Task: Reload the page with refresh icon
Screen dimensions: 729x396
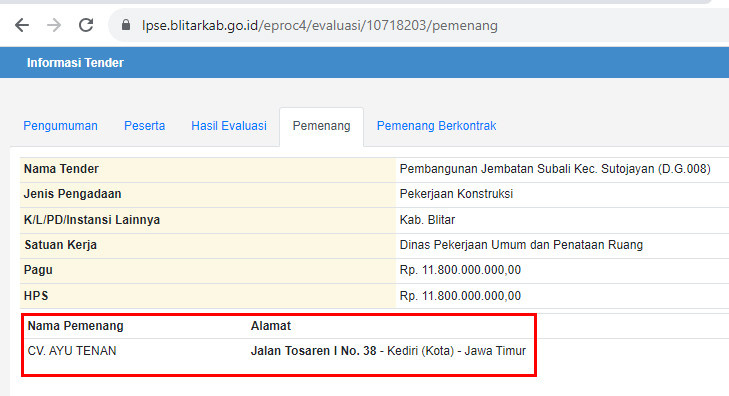Action: 86,25
